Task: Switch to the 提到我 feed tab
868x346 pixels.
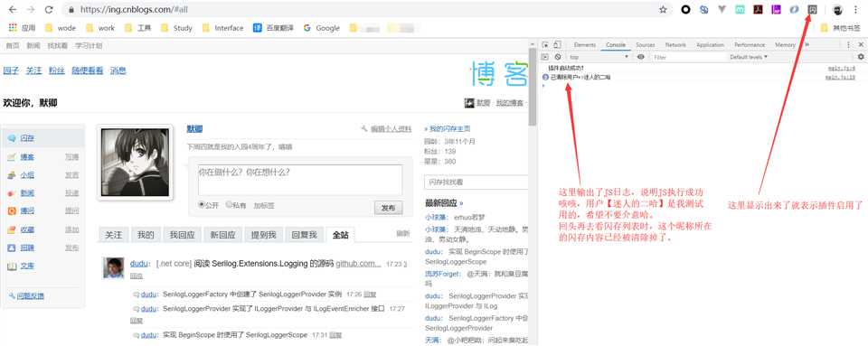Action: tap(264, 235)
